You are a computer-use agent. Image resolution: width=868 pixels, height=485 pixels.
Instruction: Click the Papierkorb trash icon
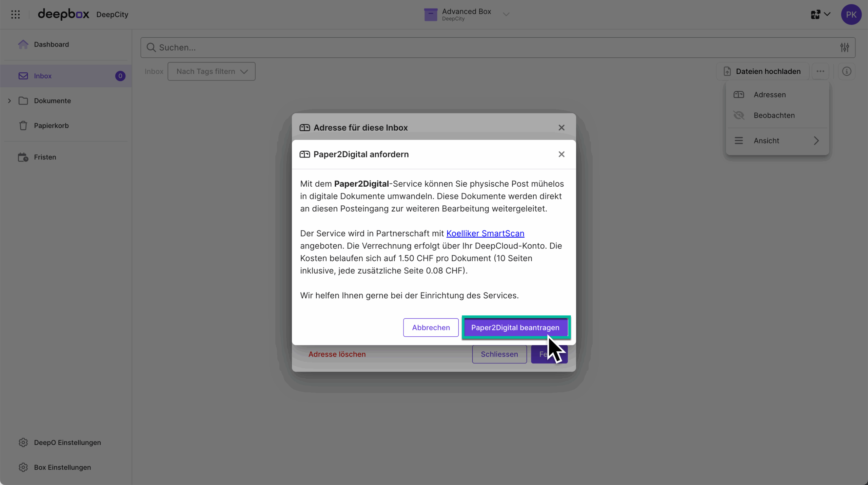(23, 126)
